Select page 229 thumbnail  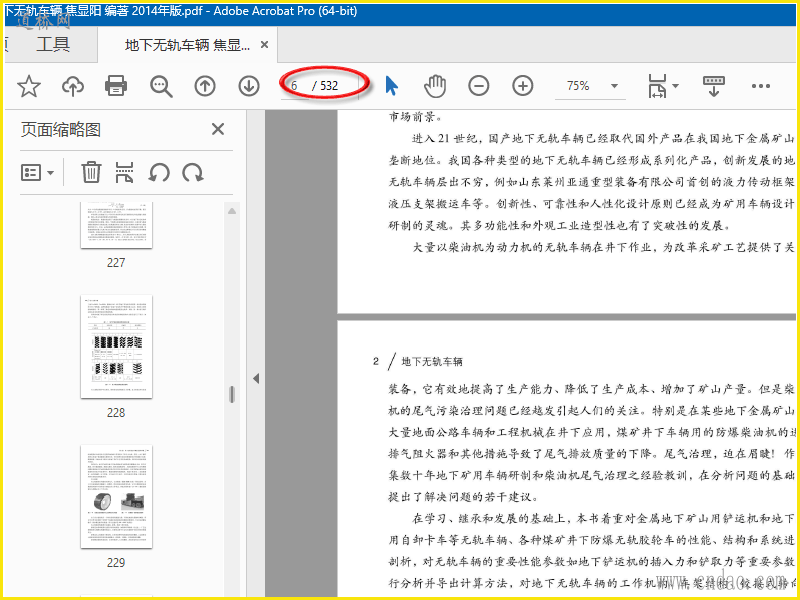(116, 496)
